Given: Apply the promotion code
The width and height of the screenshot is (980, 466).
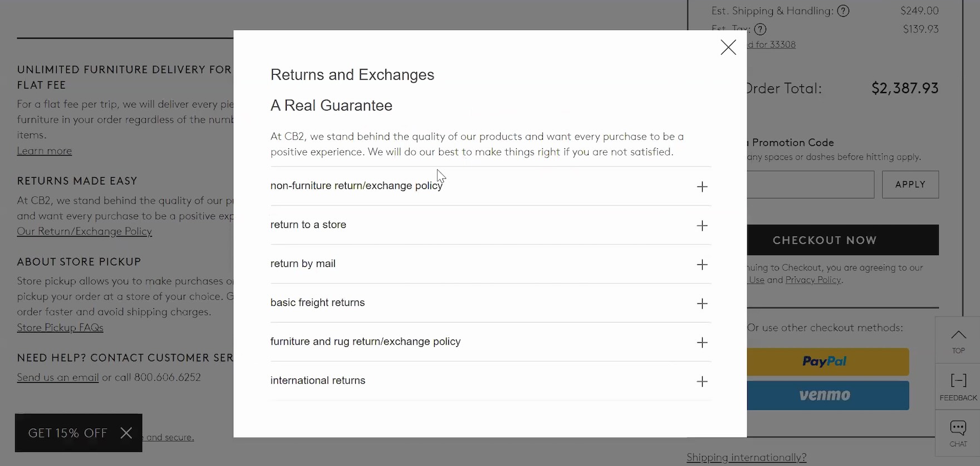Looking at the screenshot, I should [x=910, y=185].
